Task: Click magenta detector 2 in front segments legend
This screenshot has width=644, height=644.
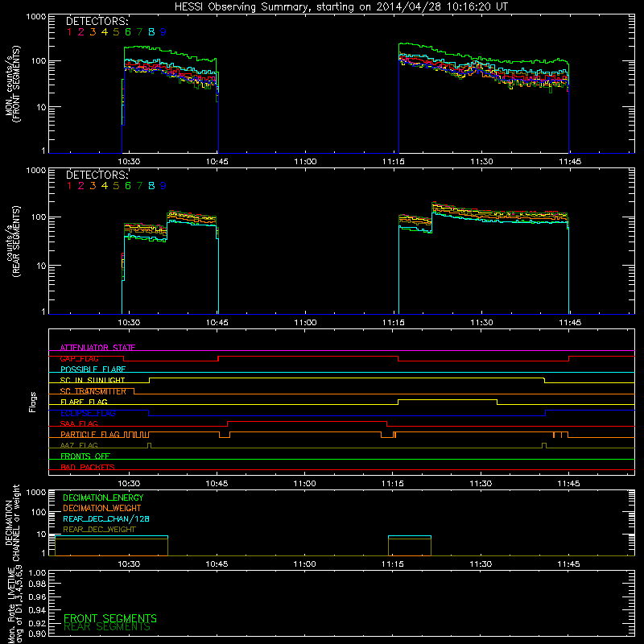Action: [81, 32]
